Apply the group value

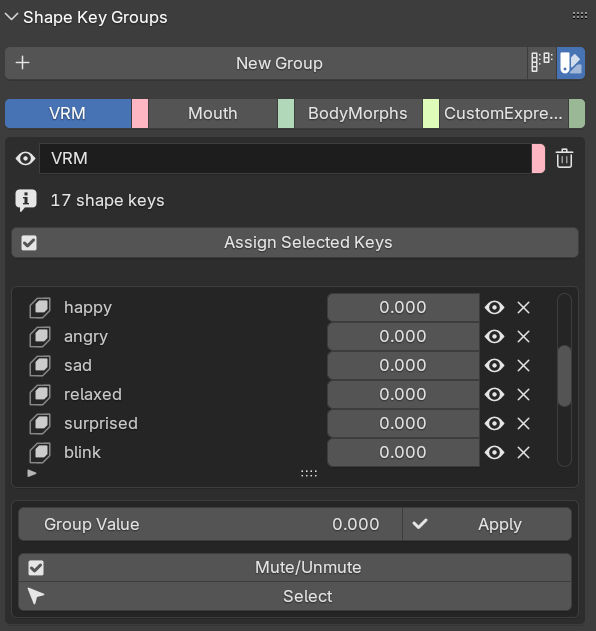click(x=487, y=524)
